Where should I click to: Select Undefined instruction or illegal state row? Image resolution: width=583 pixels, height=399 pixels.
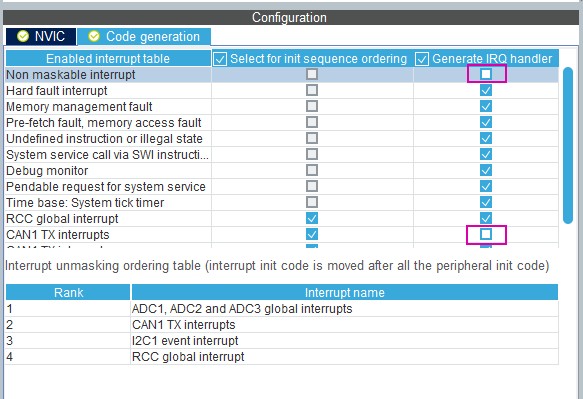tap(104, 139)
